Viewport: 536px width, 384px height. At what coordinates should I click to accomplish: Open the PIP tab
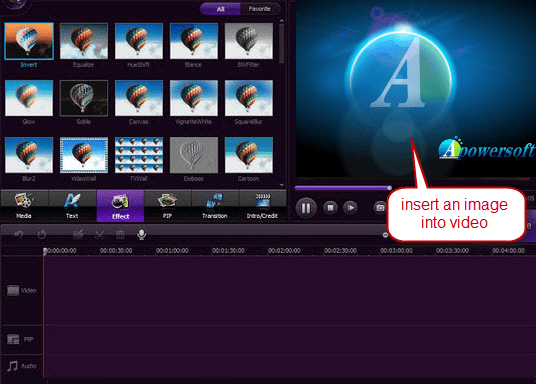(168, 206)
